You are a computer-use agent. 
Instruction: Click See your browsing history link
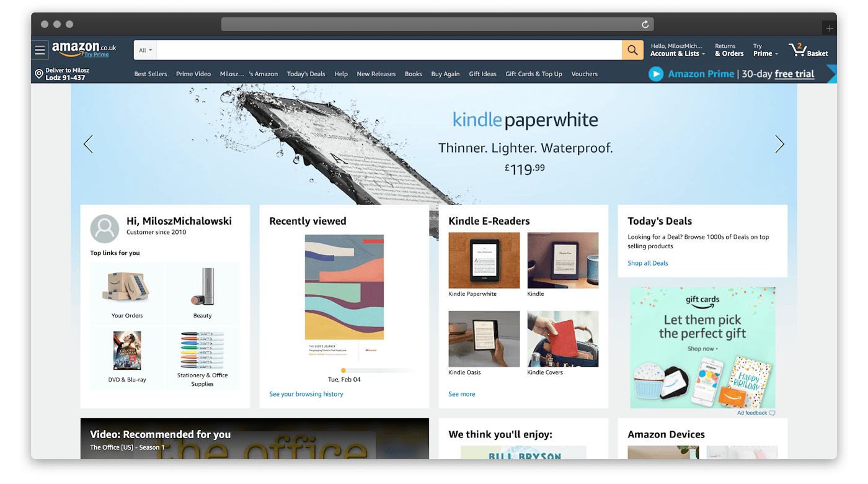pos(306,394)
